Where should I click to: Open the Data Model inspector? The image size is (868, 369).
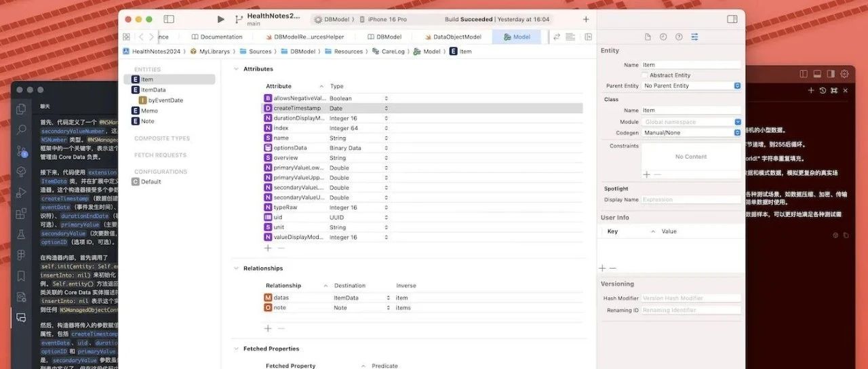[x=694, y=37]
